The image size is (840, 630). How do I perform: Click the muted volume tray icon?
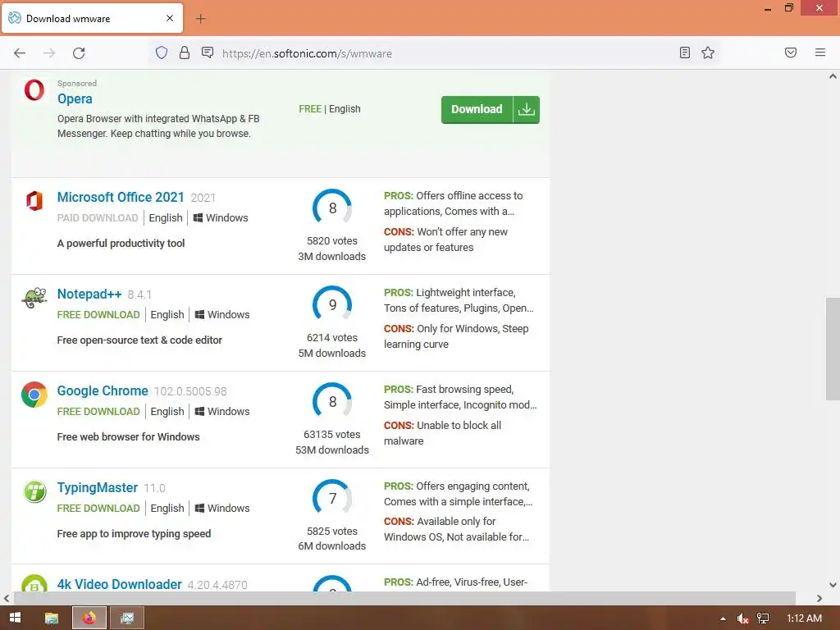pos(742,619)
